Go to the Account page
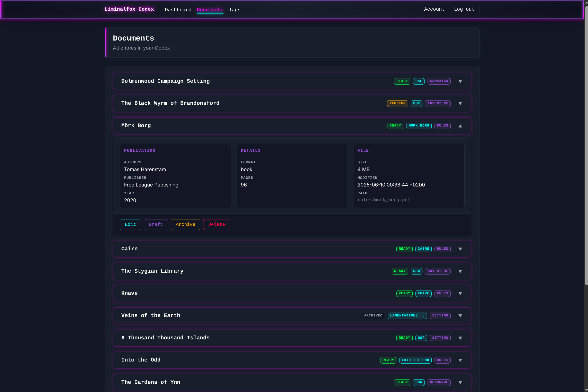 pos(434,9)
